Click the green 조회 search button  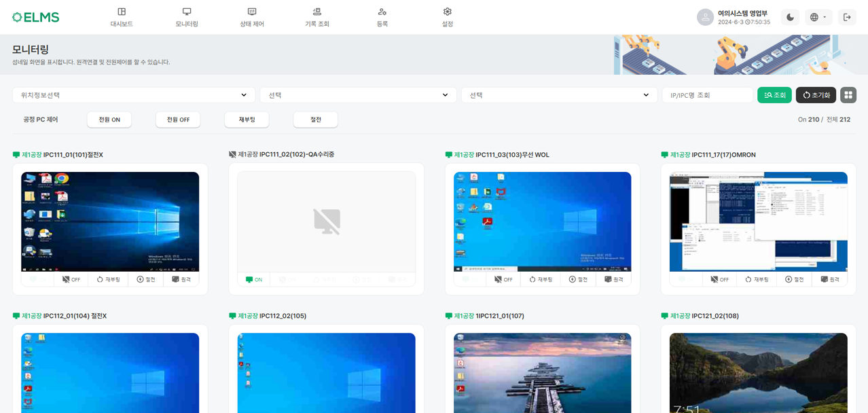click(x=774, y=95)
